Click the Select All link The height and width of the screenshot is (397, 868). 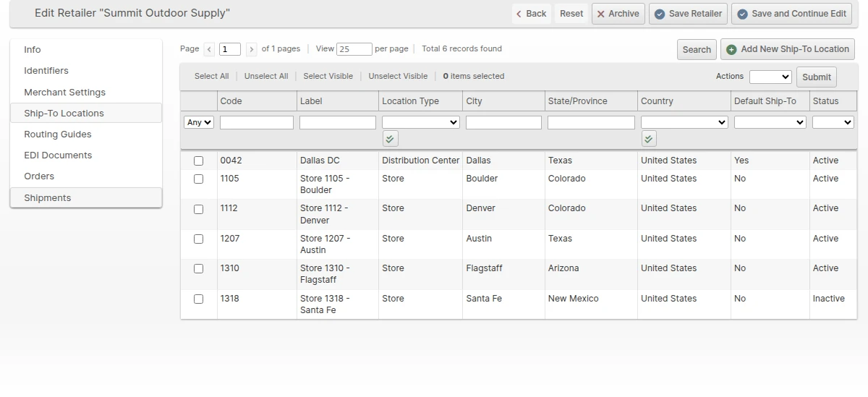pos(211,76)
